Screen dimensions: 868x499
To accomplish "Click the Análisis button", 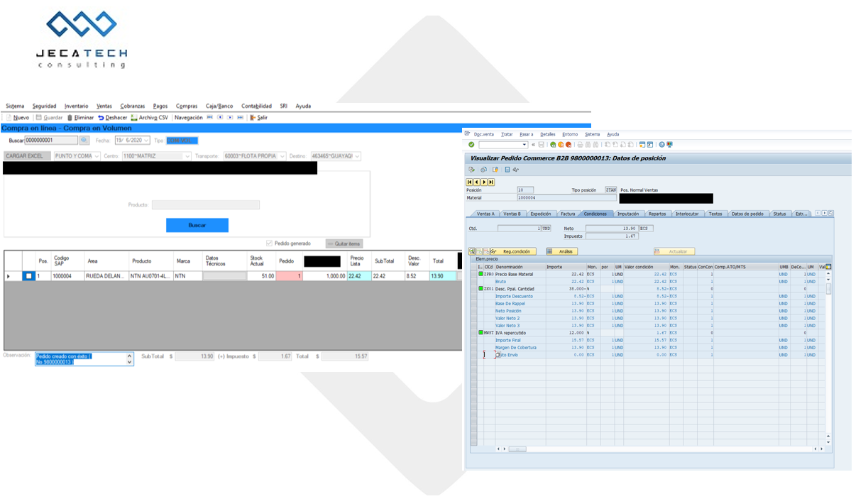I will click(562, 251).
